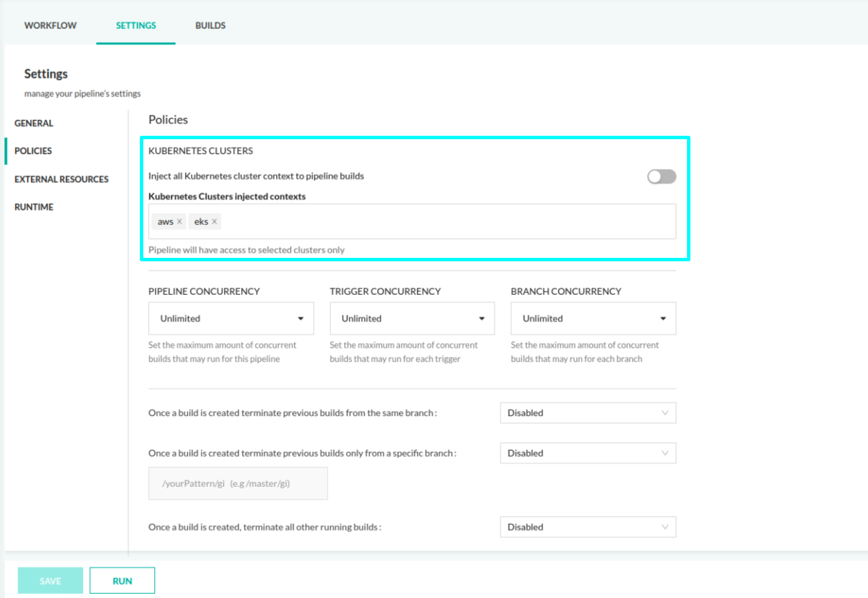Toggle inject all Kubernetes cluster contexts
The image size is (868, 598).
coord(662,177)
